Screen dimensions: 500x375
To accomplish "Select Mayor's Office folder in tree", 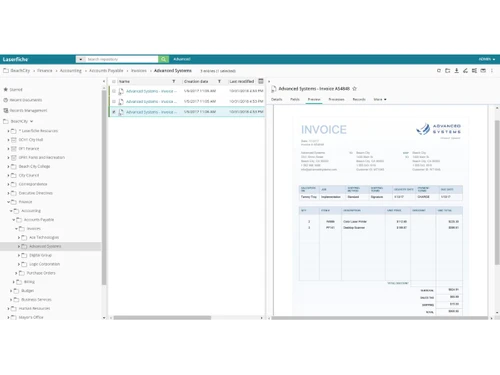I will point(31,317).
